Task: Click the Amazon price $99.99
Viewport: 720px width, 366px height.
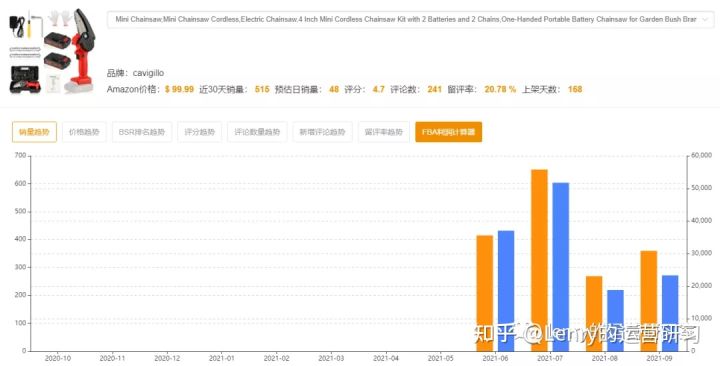Action: [179, 89]
